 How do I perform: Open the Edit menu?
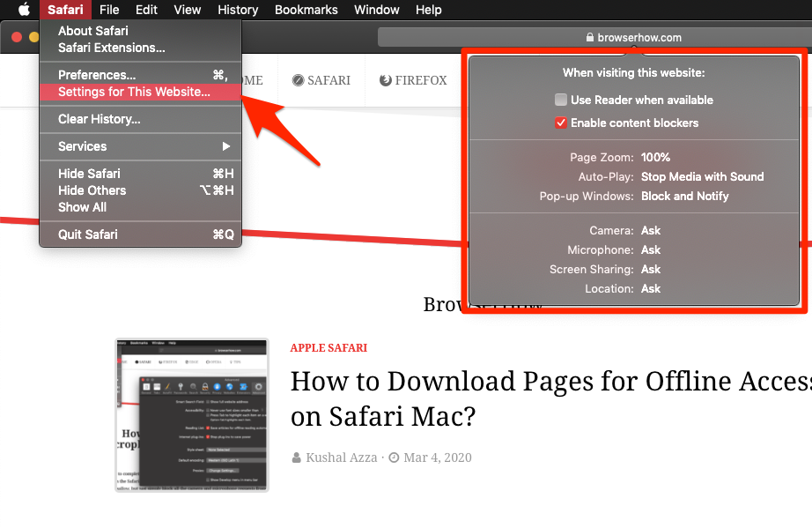pyautogui.click(x=146, y=10)
